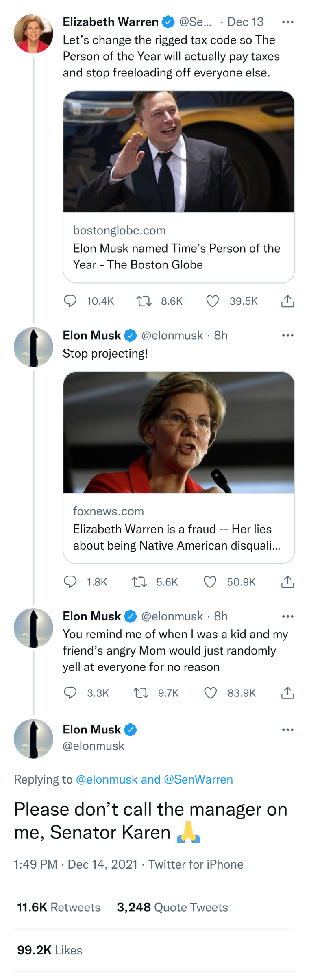Open the Boston Globe article card
Image resolution: width=309 pixels, height=980 pixels.
click(x=179, y=187)
